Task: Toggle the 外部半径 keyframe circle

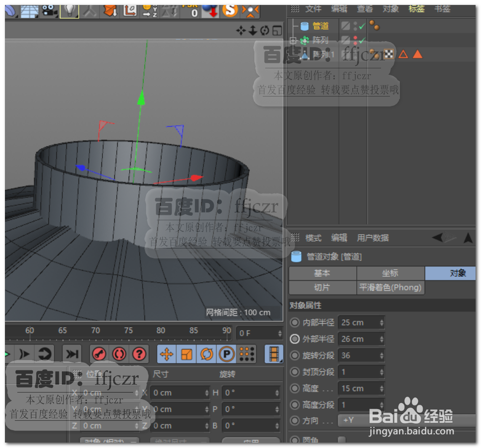Action: [x=294, y=339]
